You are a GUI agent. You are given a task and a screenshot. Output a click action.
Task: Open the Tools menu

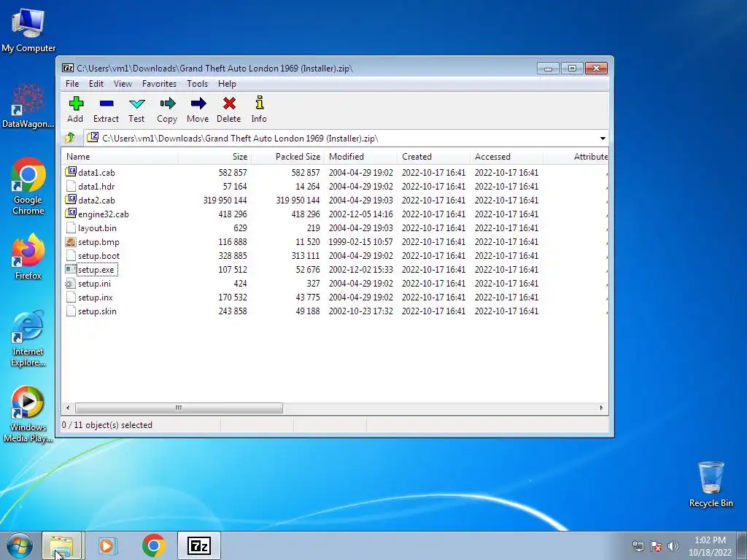pos(197,84)
